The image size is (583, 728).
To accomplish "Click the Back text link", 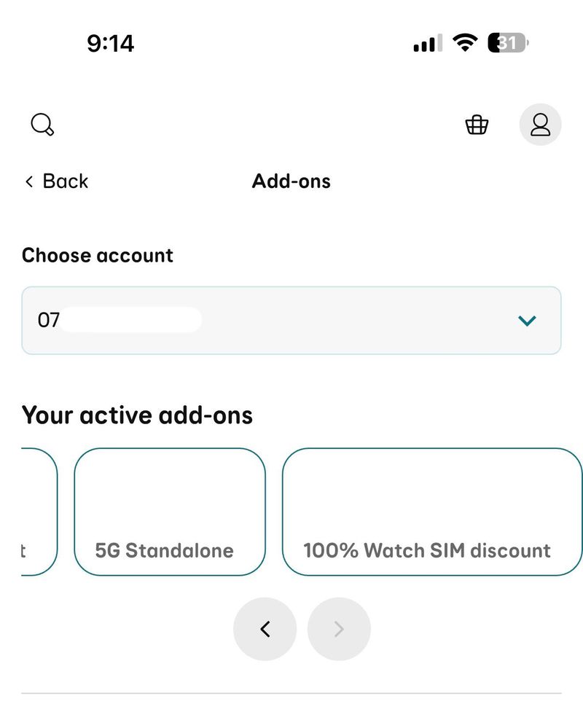I will [66, 181].
